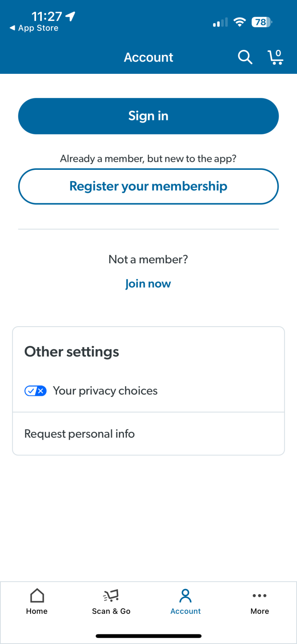Select the Account person icon
Screen dimensions: 297x644
point(185,595)
